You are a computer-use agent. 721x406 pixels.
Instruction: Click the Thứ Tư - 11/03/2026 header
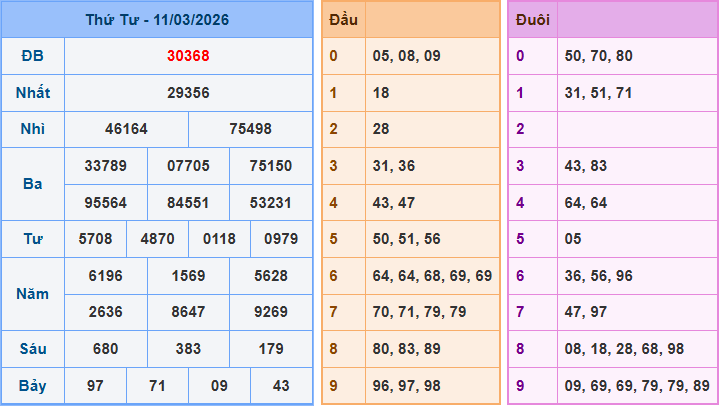[x=157, y=20]
